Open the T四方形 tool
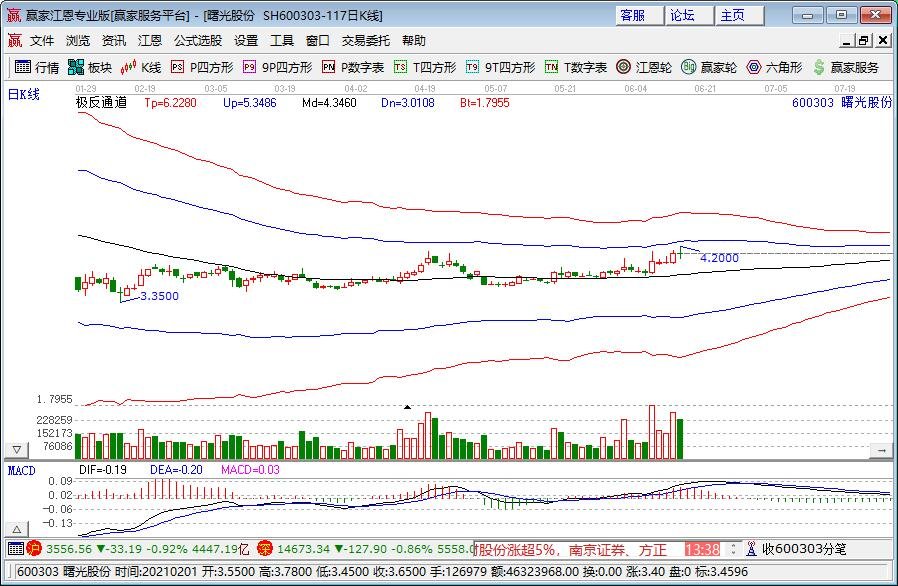Screen dimensions: 898x586 coord(425,68)
